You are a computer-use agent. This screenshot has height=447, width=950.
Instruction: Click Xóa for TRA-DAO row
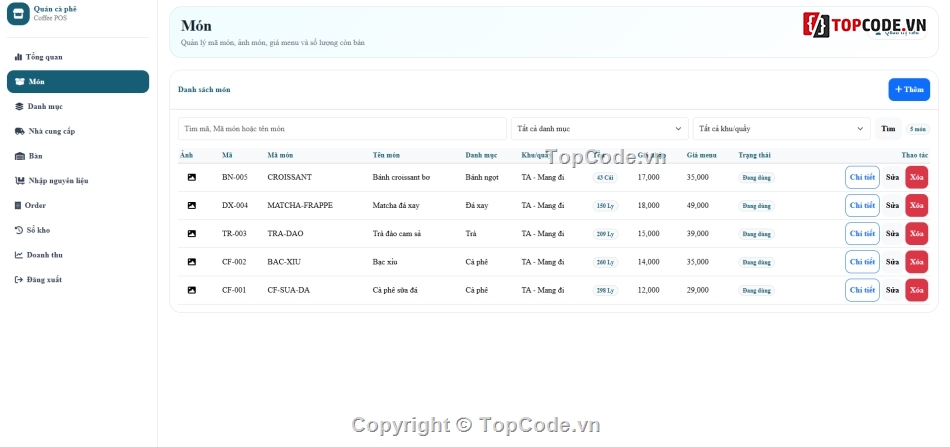(x=917, y=234)
